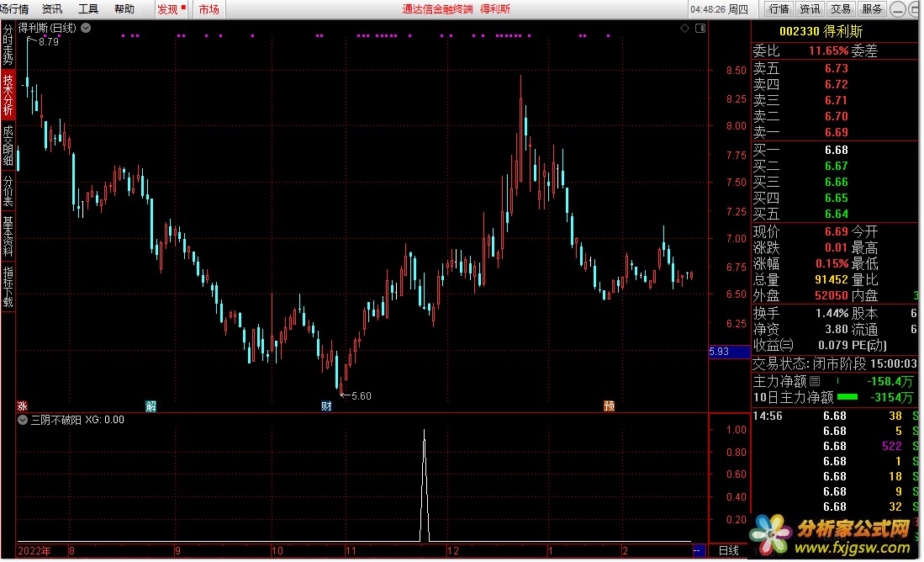This screenshot has width=924, height=562.
Task: Click the 解 marker icon on the timeline
Action: (150, 406)
